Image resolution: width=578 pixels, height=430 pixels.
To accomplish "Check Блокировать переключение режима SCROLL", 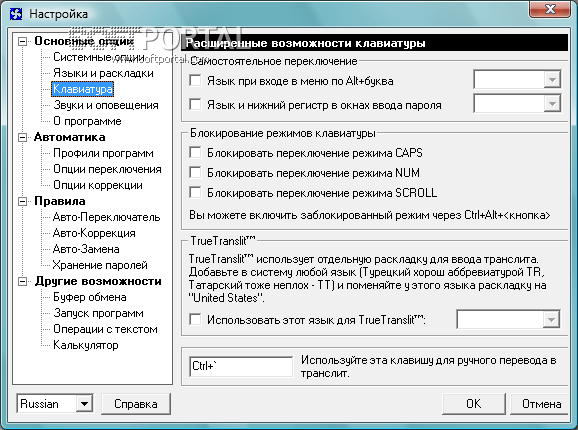I will click(195, 192).
